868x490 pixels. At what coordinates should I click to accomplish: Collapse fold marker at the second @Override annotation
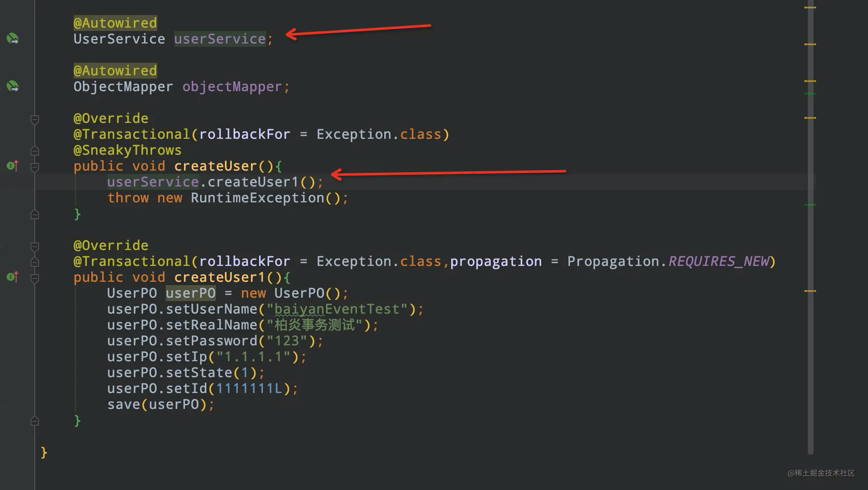pyautogui.click(x=35, y=247)
